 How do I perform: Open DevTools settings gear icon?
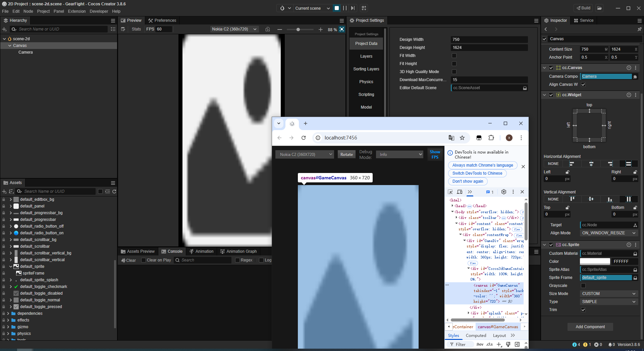tap(503, 192)
